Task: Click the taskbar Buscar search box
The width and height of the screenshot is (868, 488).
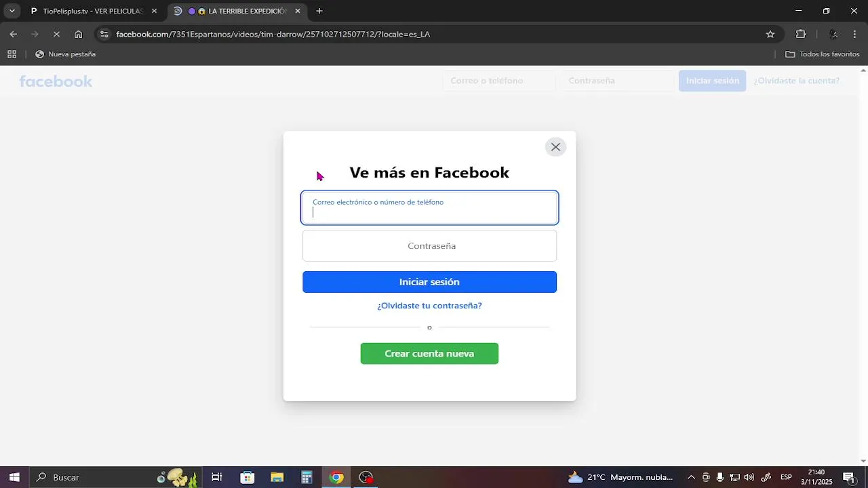Action: tap(117, 477)
